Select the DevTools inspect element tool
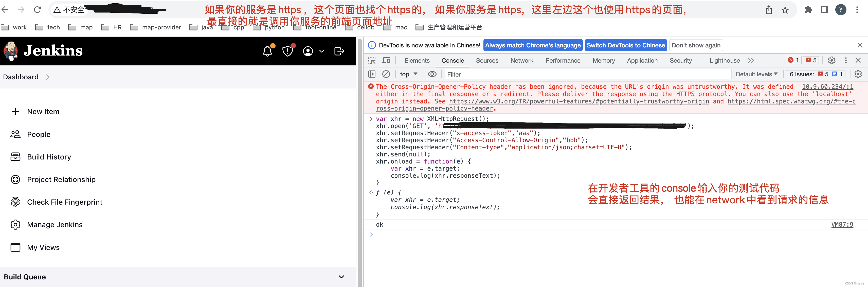Viewport: 868px width, 287px height. click(372, 61)
